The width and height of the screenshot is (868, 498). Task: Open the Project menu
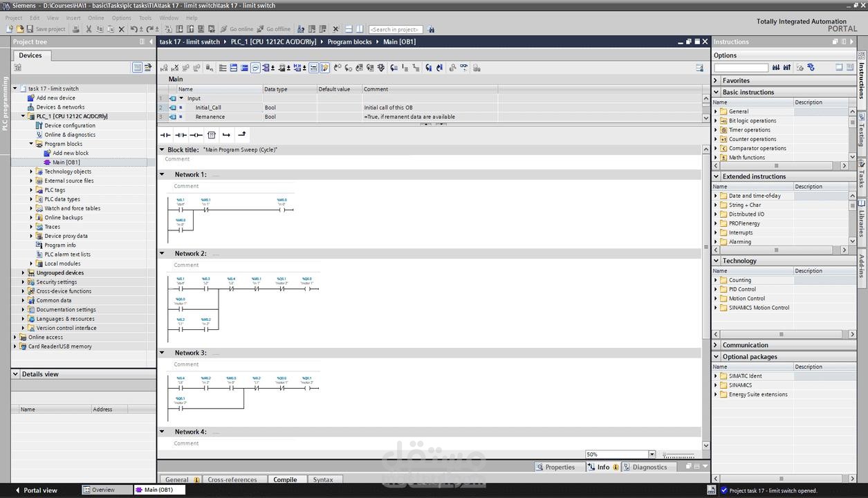click(13, 18)
